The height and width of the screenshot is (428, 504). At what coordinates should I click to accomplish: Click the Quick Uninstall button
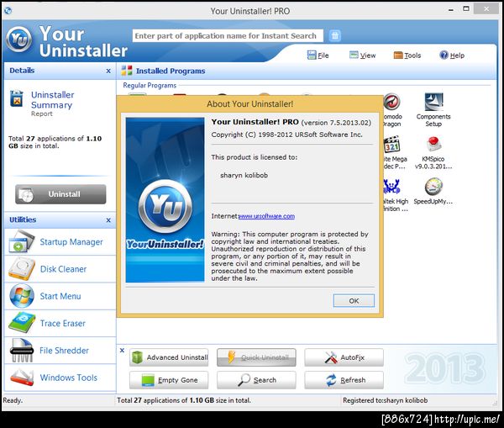coord(256,357)
